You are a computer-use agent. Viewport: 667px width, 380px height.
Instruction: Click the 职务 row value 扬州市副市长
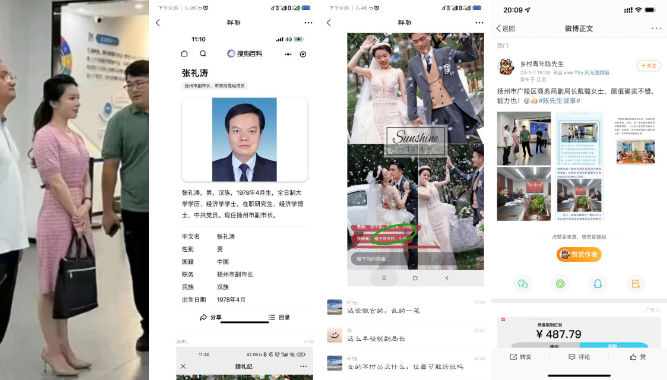(235, 274)
